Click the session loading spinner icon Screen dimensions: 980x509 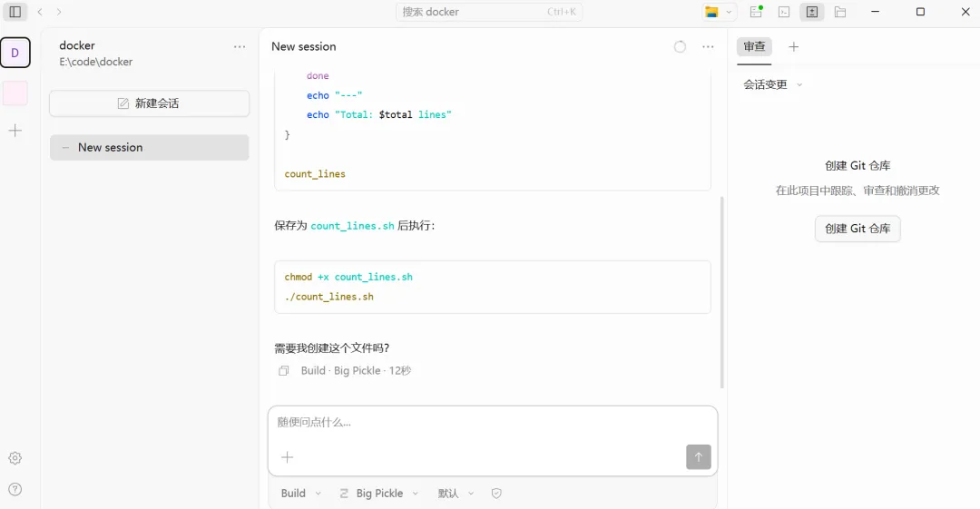(x=680, y=47)
